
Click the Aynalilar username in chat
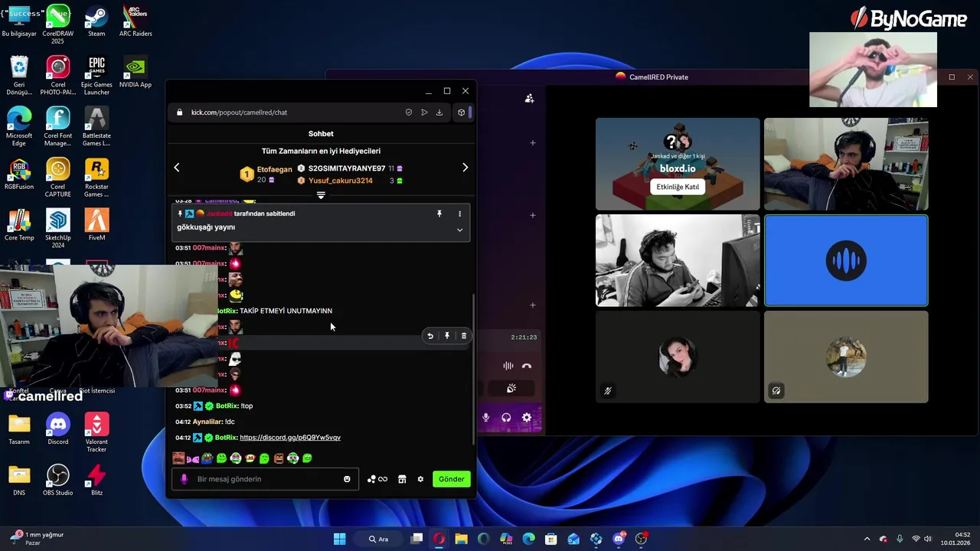[x=207, y=422]
